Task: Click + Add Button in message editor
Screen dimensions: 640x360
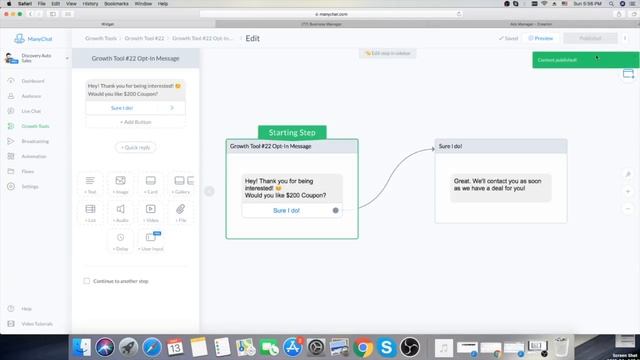Action: point(136,122)
